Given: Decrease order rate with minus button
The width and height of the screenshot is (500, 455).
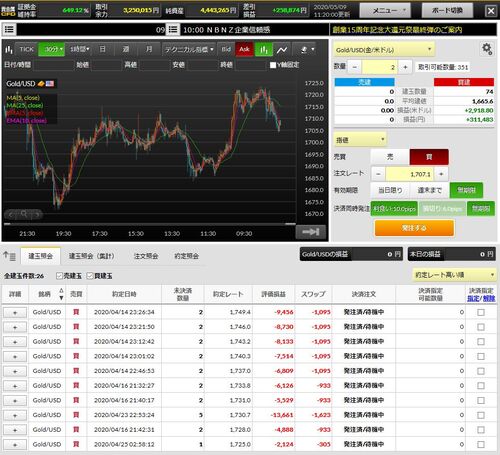Looking at the screenshot, I should click(378, 174).
